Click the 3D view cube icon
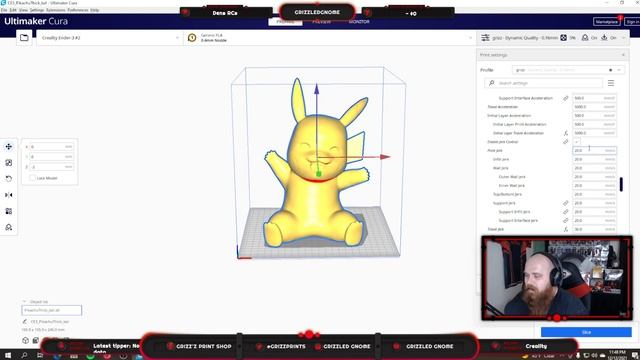 26,340
